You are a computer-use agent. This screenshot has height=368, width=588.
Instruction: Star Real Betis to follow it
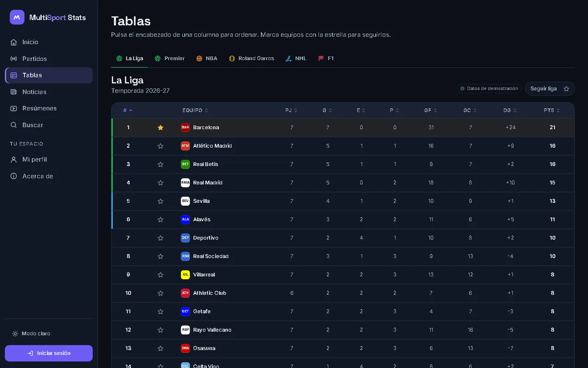click(x=160, y=164)
